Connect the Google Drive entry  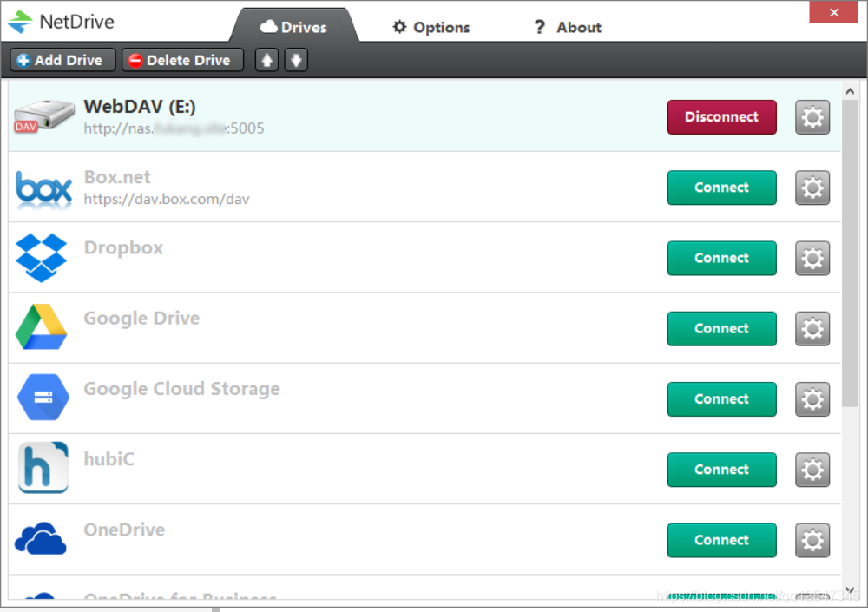click(721, 328)
